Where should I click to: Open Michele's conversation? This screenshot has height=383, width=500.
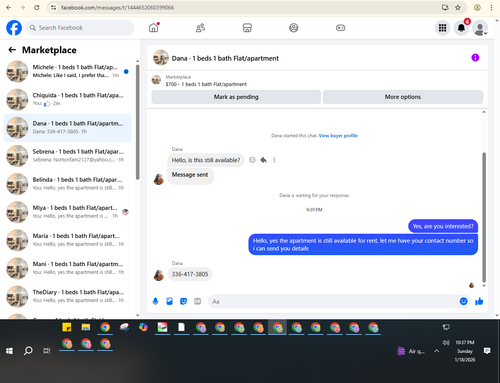click(67, 71)
